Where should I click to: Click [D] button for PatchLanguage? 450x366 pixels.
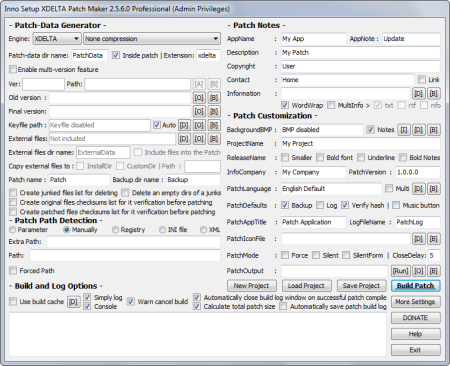(x=418, y=189)
